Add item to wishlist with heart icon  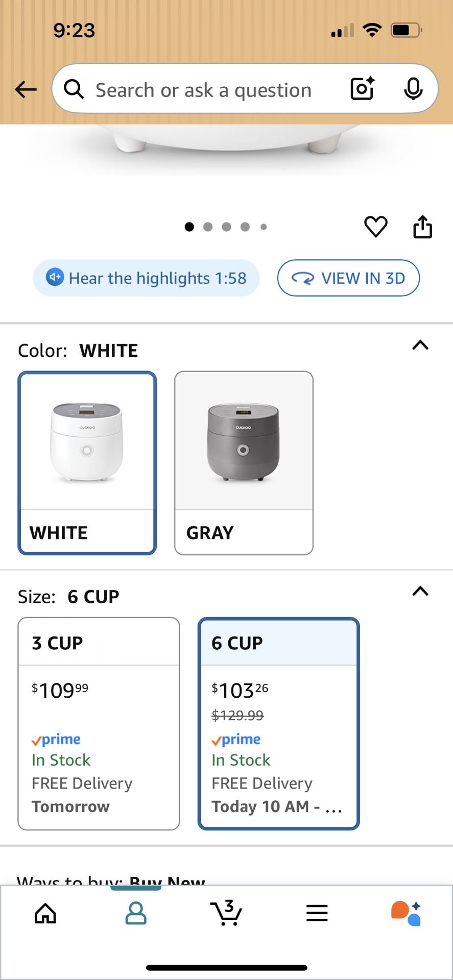click(375, 227)
